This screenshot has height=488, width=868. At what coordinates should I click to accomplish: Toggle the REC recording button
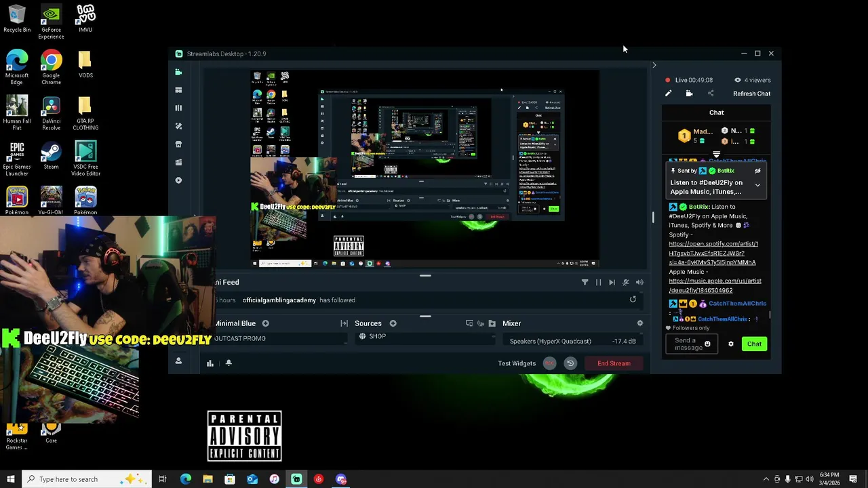[549, 363]
